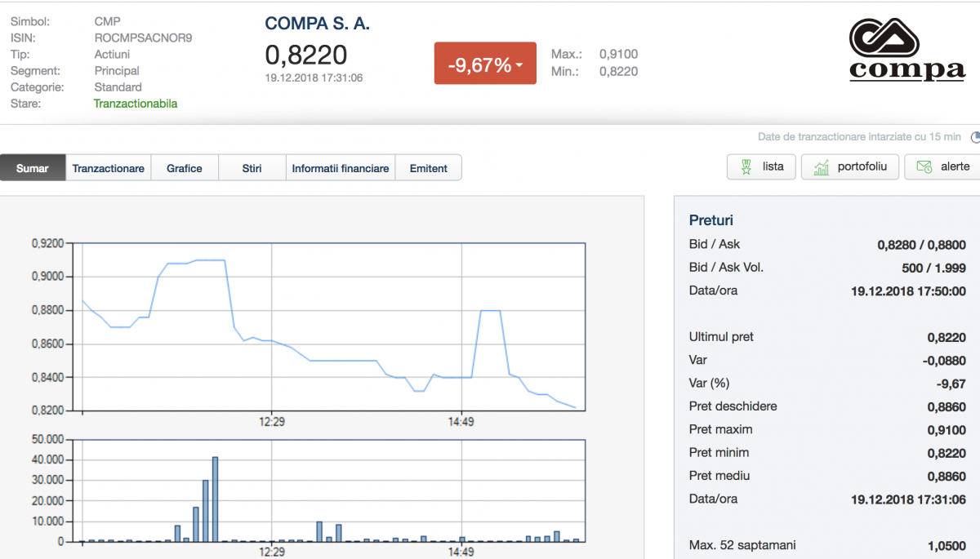This screenshot has width=980, height=559.
Task: Click the COMPA S. A. company title
Action: coord(317,24)
